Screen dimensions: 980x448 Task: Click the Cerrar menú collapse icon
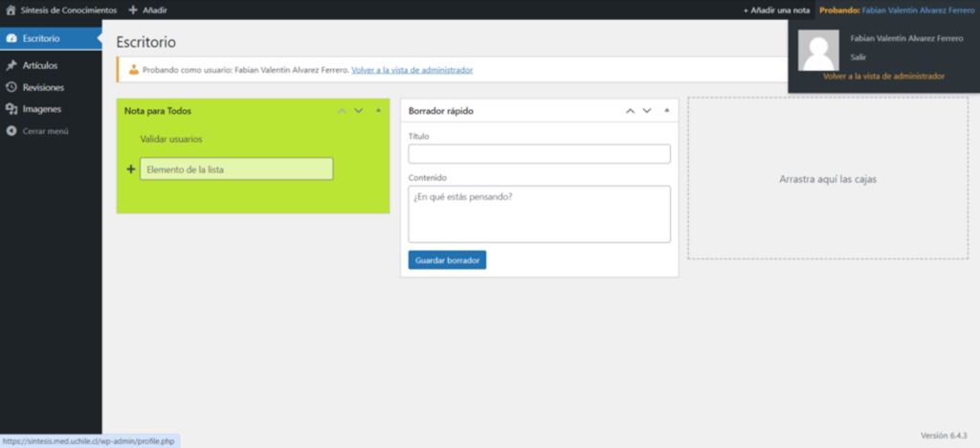coord(11,130)
